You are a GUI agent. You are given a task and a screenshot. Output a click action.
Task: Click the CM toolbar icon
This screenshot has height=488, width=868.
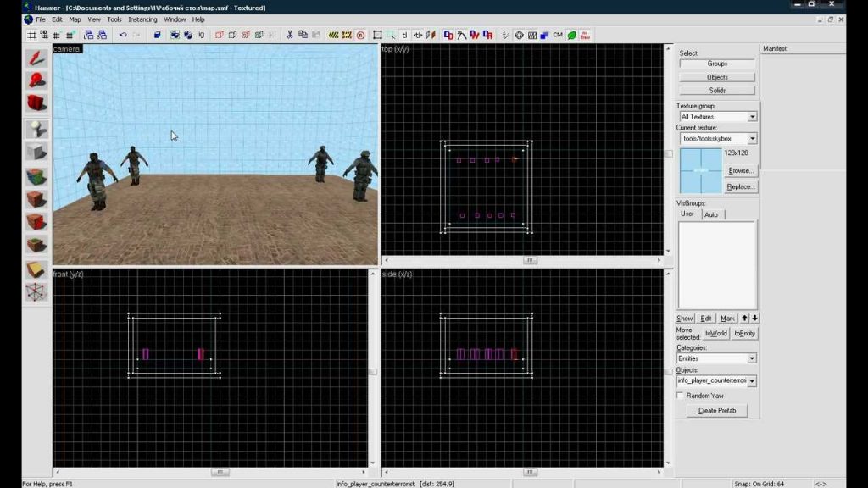pyautogui.click(x=558, y=35)
